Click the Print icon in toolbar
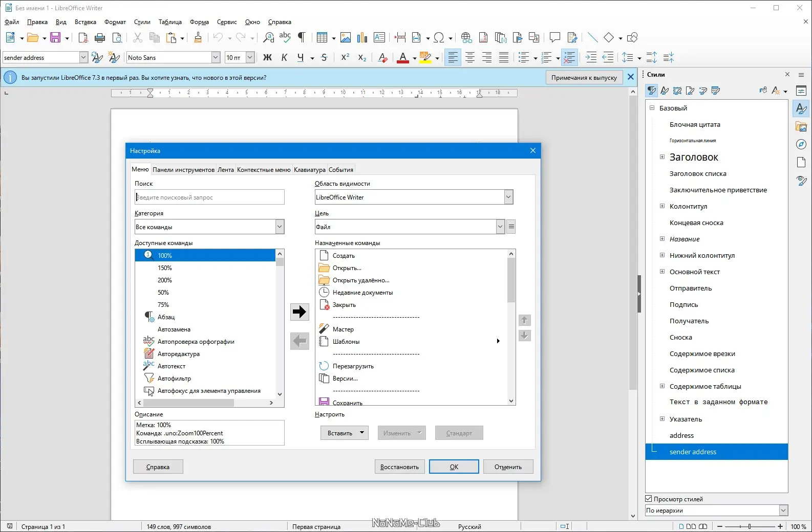 (x=100, y=38)
